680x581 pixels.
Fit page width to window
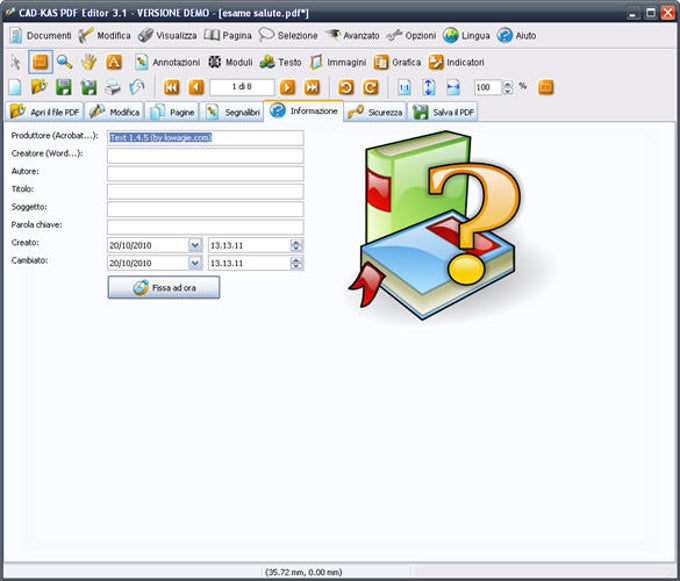pos(453,87)
